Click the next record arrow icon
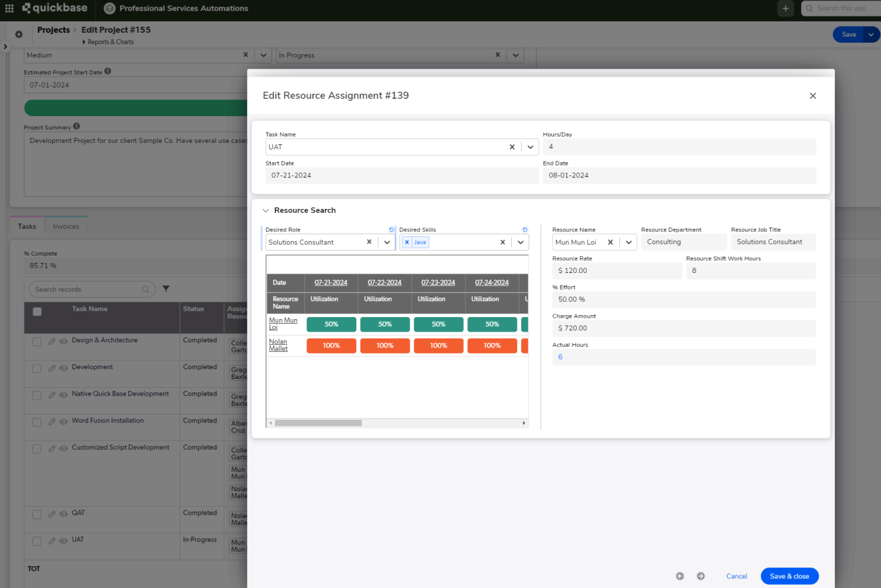881x588 pixels. (x=701, y=576)
